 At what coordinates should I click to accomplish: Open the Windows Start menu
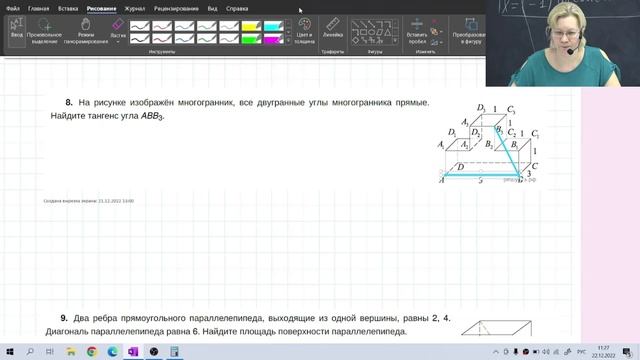[x=10, y=351]
